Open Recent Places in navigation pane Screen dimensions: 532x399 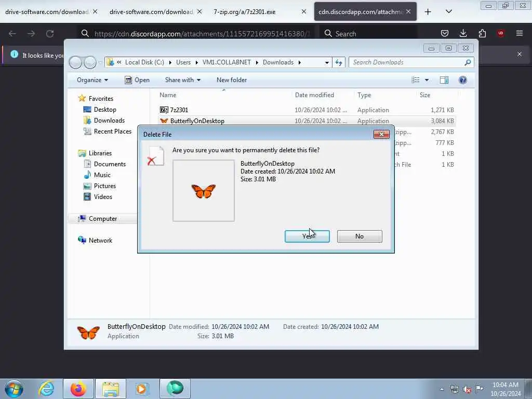(x=113, y=131)
